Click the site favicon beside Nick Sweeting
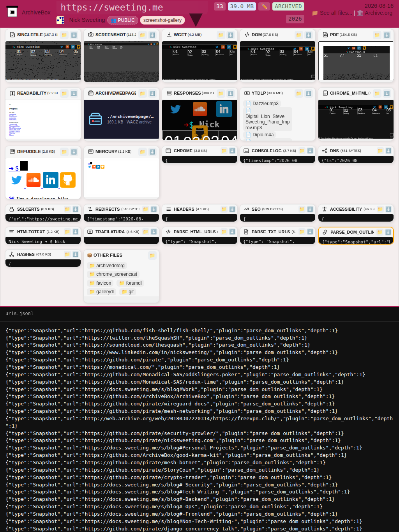The height and width of the screenshot is (532, 399). [60, 20]
